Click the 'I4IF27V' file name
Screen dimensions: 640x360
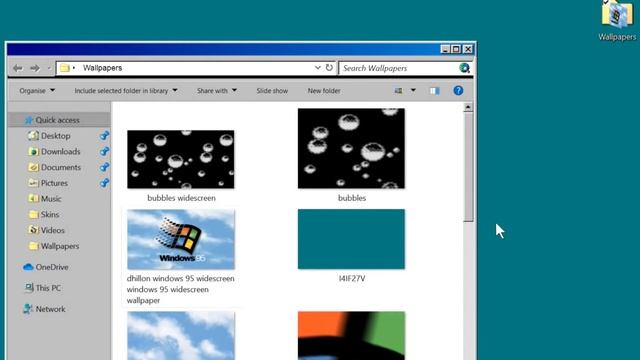pyautogui.click(x=352, y=278)
